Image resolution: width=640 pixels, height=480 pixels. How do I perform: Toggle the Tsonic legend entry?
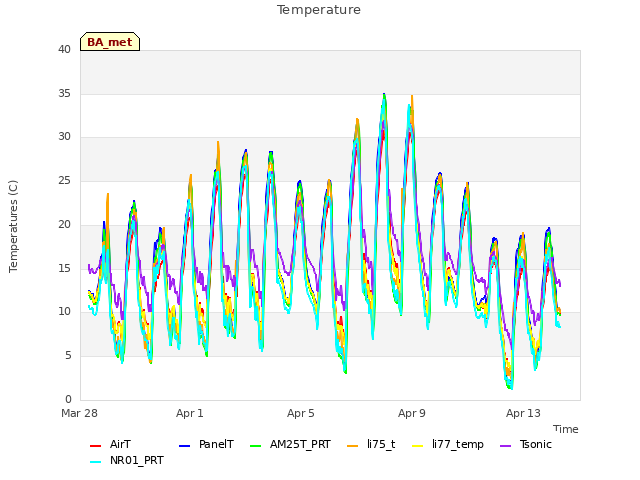526,444
